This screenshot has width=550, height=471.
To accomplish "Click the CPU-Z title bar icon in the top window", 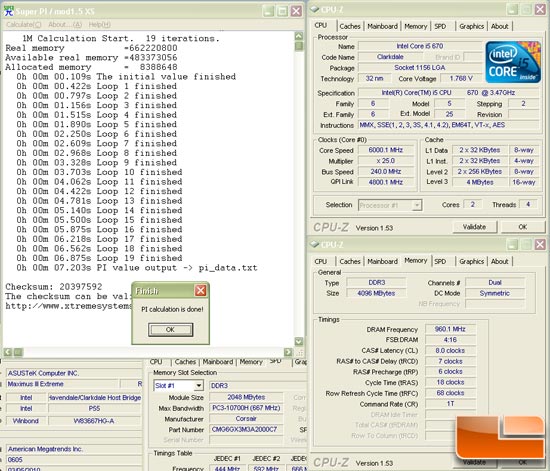I will click(x=315, y=9).
